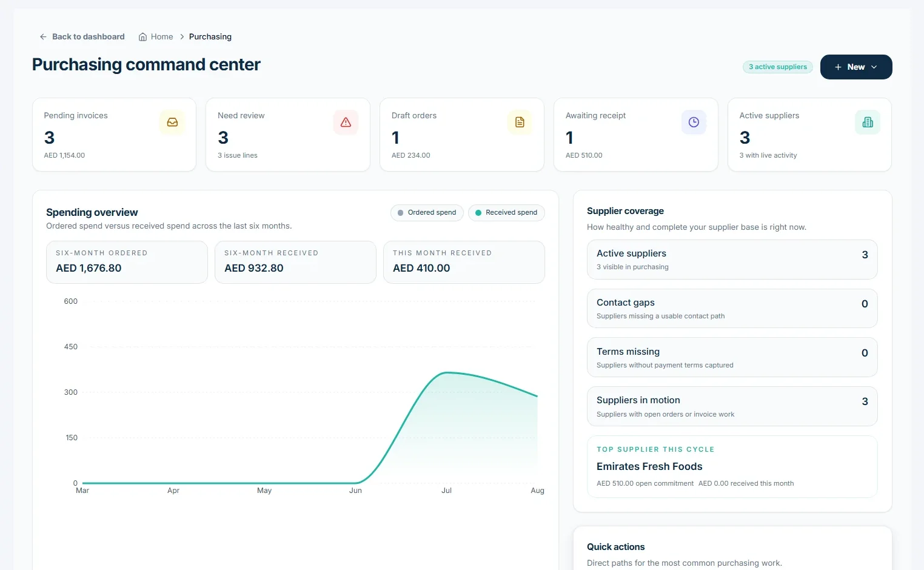Toggle the Ordered spend legend series
This screenshot has width=924, height=570.
point(427,213)
